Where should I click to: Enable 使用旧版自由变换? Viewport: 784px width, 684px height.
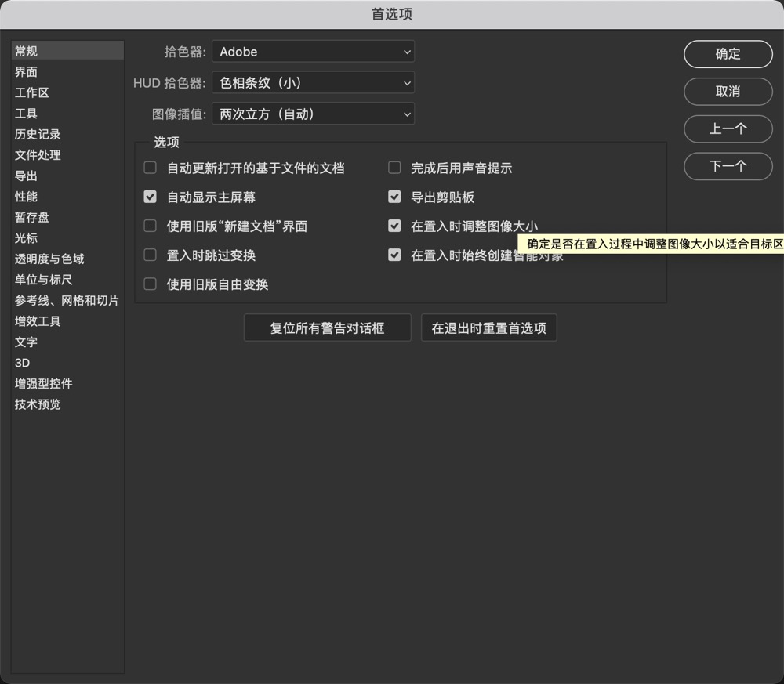tap(149, 284)
